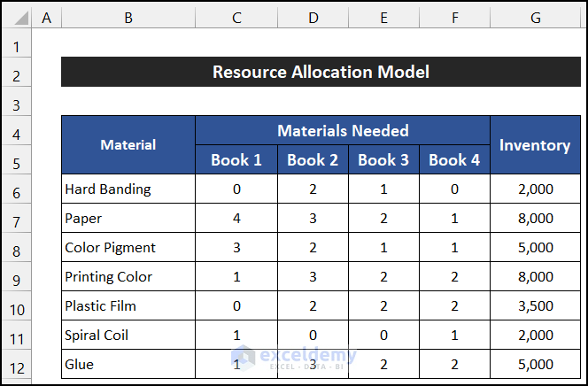Click the Inventory header cell

pos(534,145)
